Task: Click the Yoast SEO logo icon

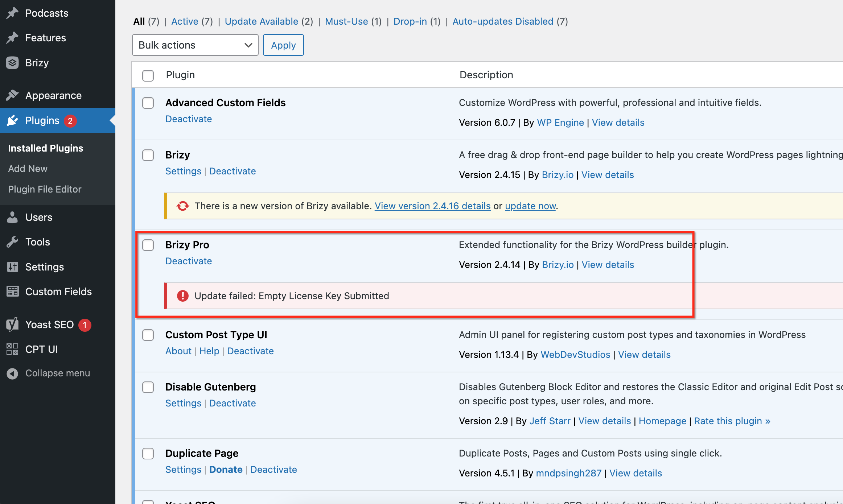Action: (12, 325)
